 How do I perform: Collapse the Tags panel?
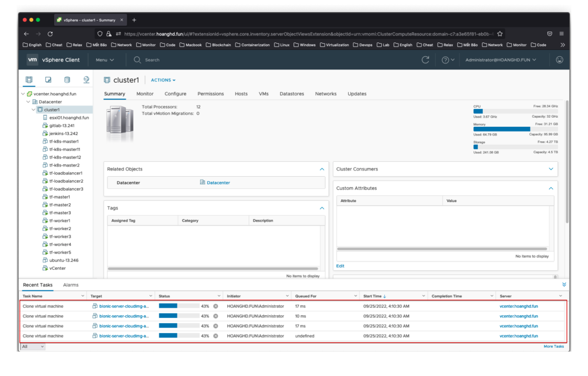322,208
